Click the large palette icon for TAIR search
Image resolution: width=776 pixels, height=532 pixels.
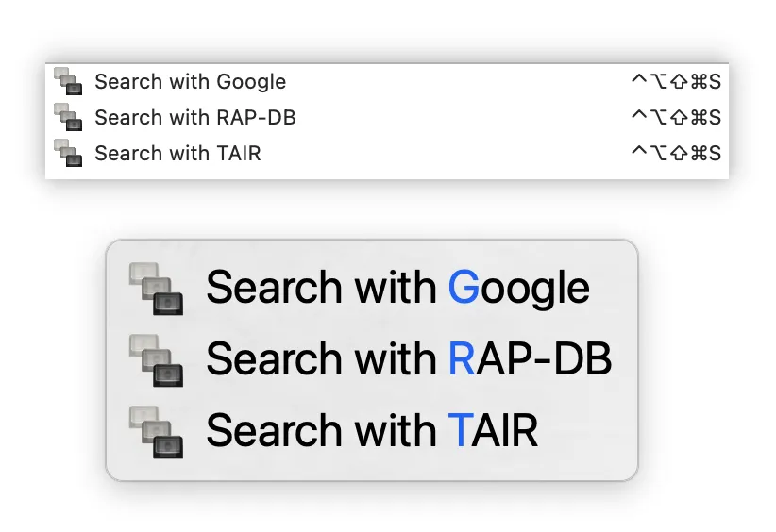[156, 431]
